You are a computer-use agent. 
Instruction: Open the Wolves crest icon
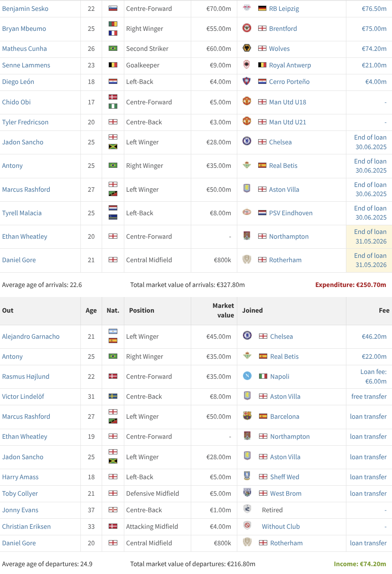[246, 48]
